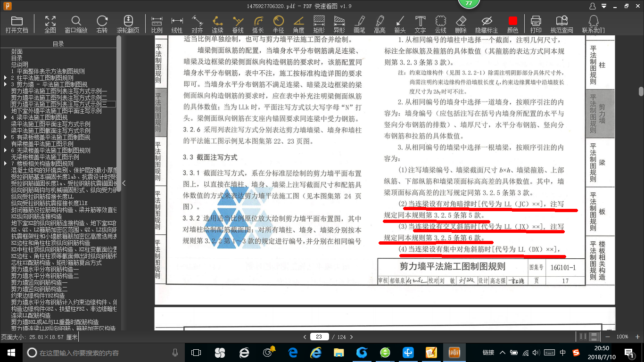
Task: Toggle 滚轮翻页 mouse wheel paging
Action: (x=128, y=24)
